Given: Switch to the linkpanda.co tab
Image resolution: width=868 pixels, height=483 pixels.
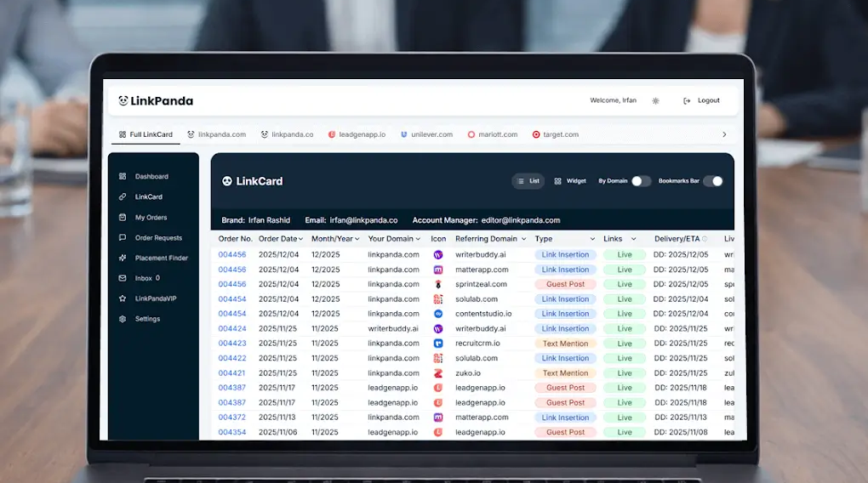Looking at the screenshot, I should pos(288,134).
